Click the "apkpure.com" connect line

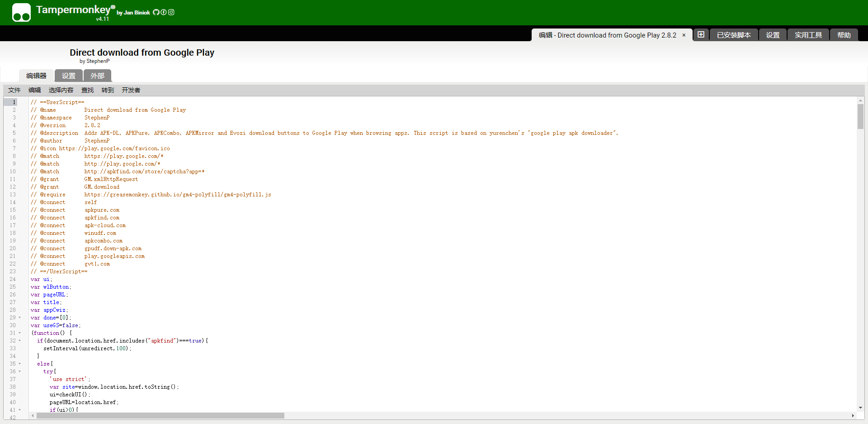102,210
